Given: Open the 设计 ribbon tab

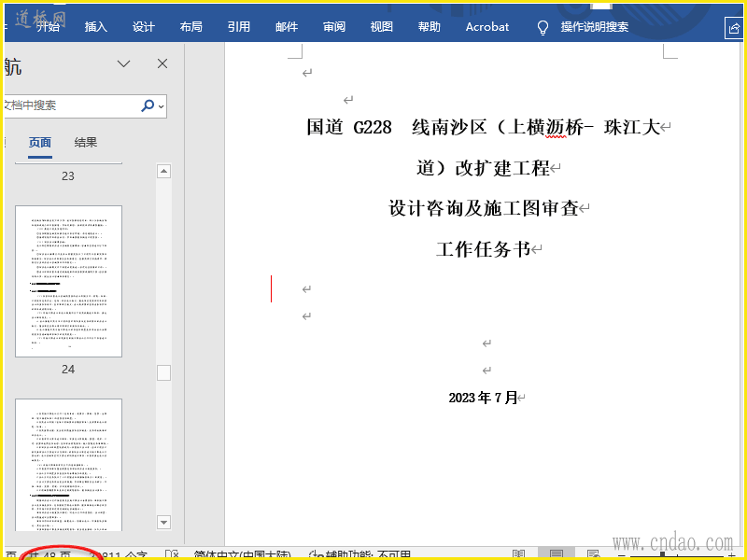Looking at the screenshot, I should 144,27.
